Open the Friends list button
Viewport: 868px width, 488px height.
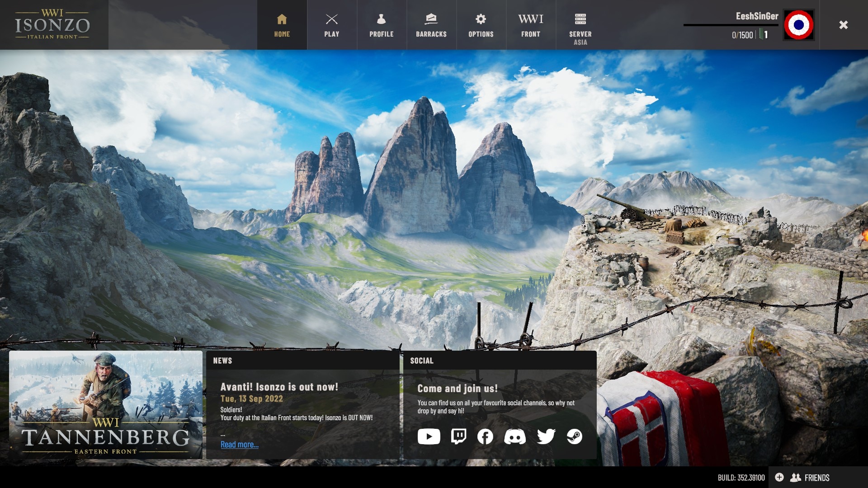click(810, 478)
